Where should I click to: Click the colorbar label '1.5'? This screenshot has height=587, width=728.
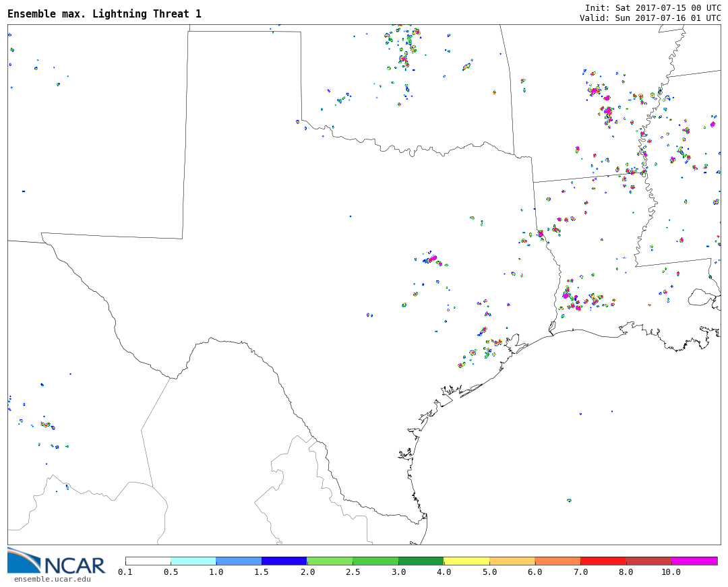(x=262, y=572)
